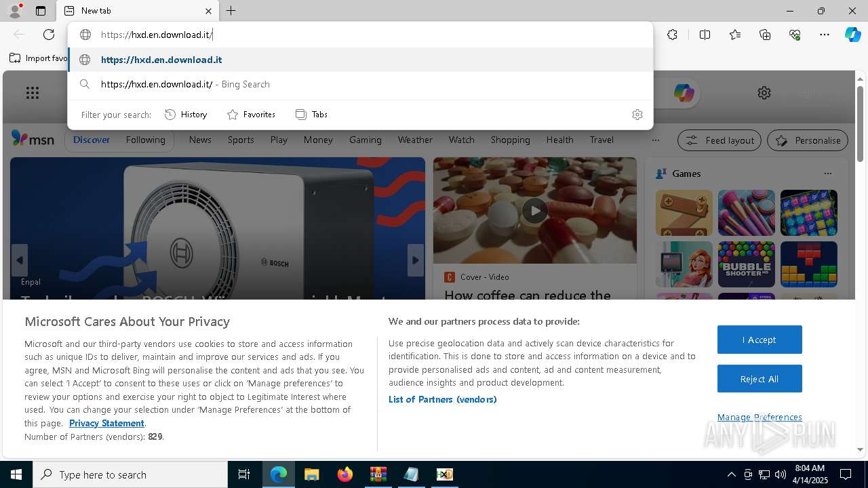
Task: Open the profile icon in title bar
Action: tap(15, 10)
